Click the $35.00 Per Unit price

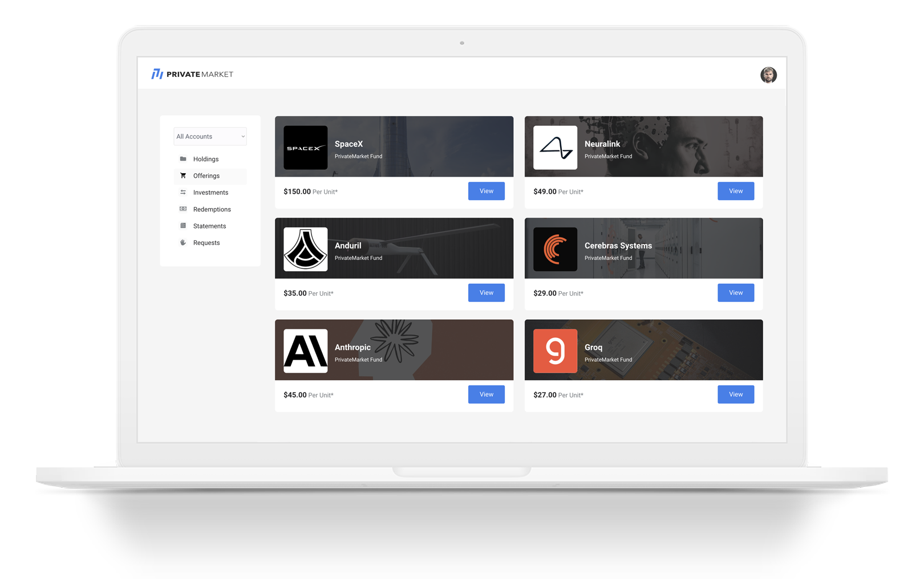tap(309, 293)
